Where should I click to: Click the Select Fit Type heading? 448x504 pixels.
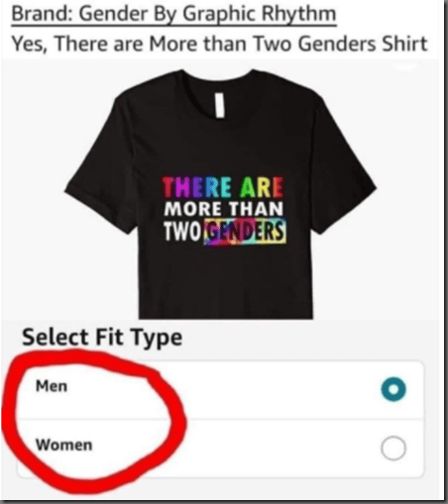tap(102, 337)
